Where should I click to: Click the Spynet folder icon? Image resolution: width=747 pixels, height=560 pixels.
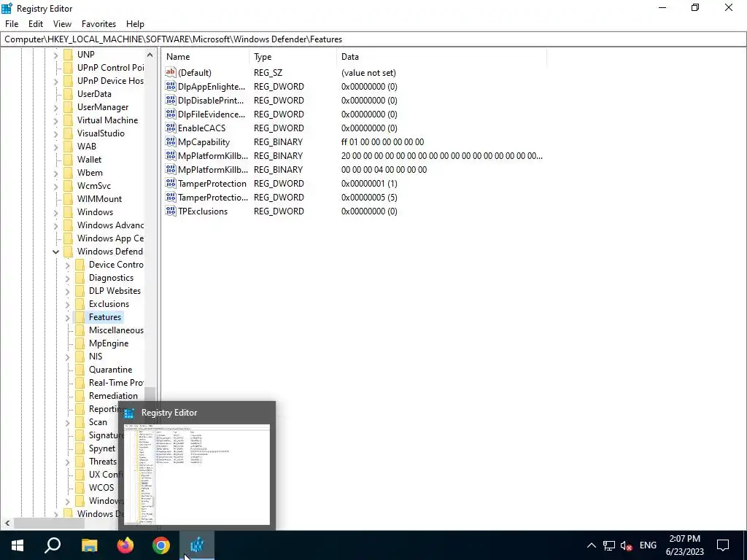pyautogui.click(x=80, y=448)
